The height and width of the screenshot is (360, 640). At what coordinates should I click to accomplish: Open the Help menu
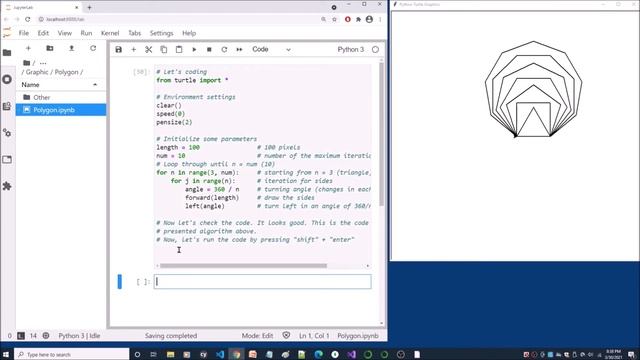point(189,33)
